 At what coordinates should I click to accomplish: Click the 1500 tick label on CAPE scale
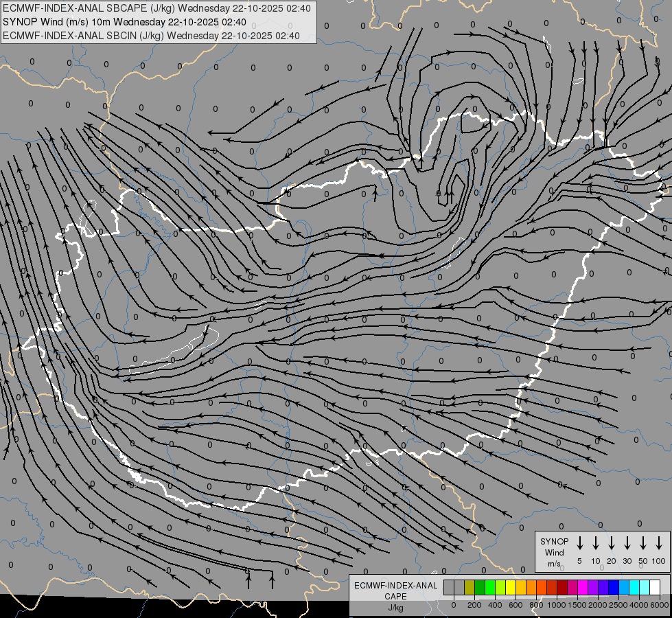(x=577, y=605)
